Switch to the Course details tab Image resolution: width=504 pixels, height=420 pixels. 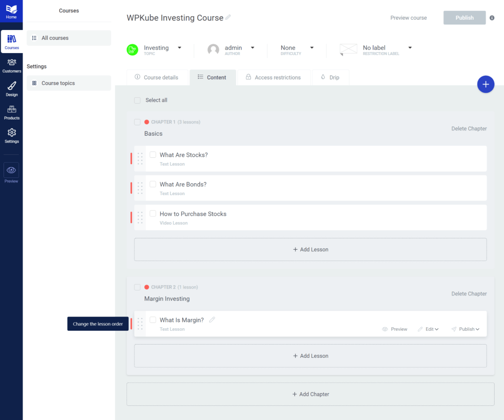tap(157, 77)
